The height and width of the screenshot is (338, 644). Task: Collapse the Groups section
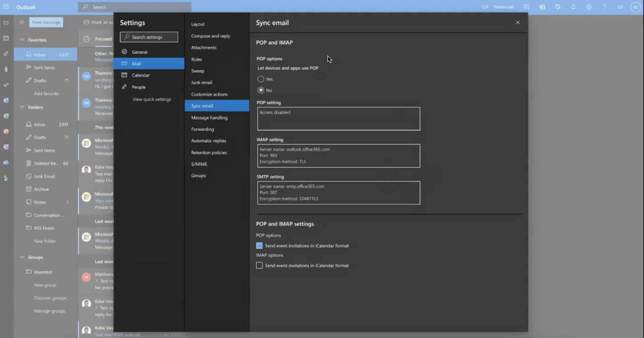tap(22, 257)
